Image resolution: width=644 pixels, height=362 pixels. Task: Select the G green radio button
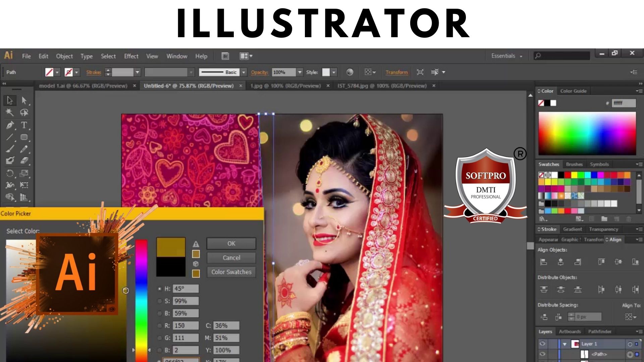coord(160,338)
